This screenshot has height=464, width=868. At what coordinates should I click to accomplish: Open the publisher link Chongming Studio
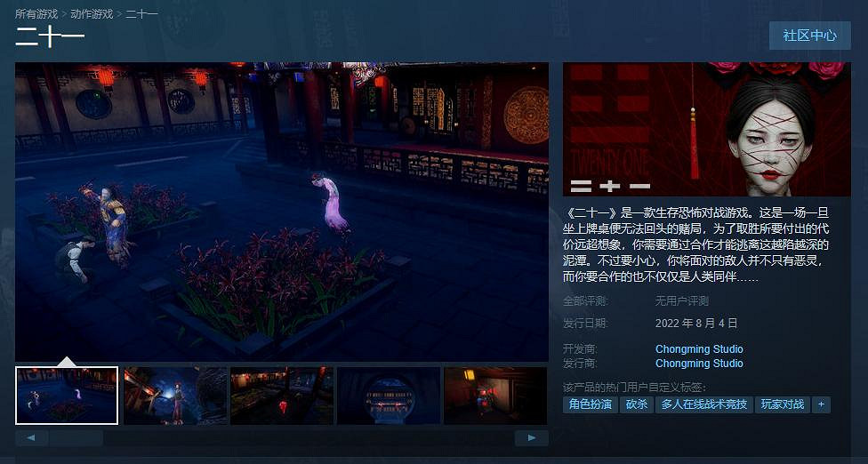click(x=699, y=364)
